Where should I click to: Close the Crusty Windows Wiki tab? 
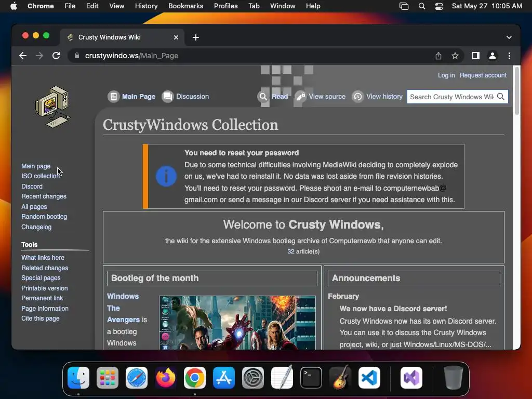pyautogui.click(x=176, y=37)
